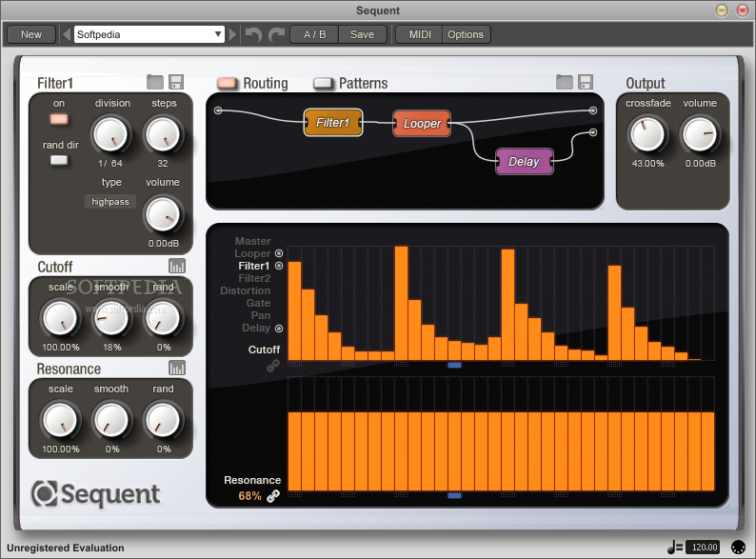Click the Resonance scale knob
This screenshot has height=559, width=756.
[60, 420]
